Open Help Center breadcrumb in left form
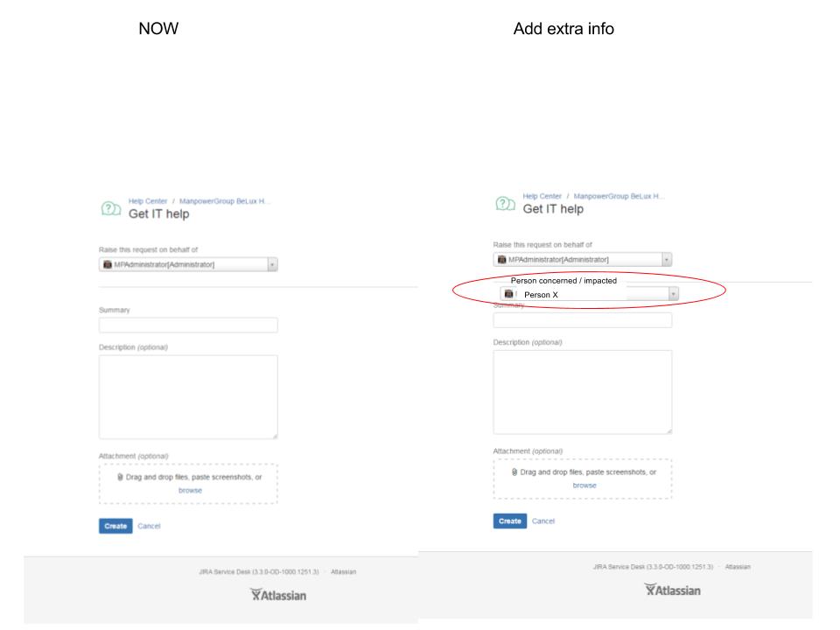Viewport: 840px width, 630px height. pyautogui.click(x=147, y=201)
